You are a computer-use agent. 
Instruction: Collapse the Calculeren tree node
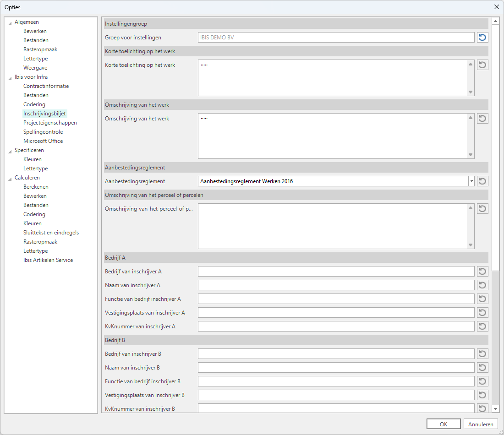[10, 178]
